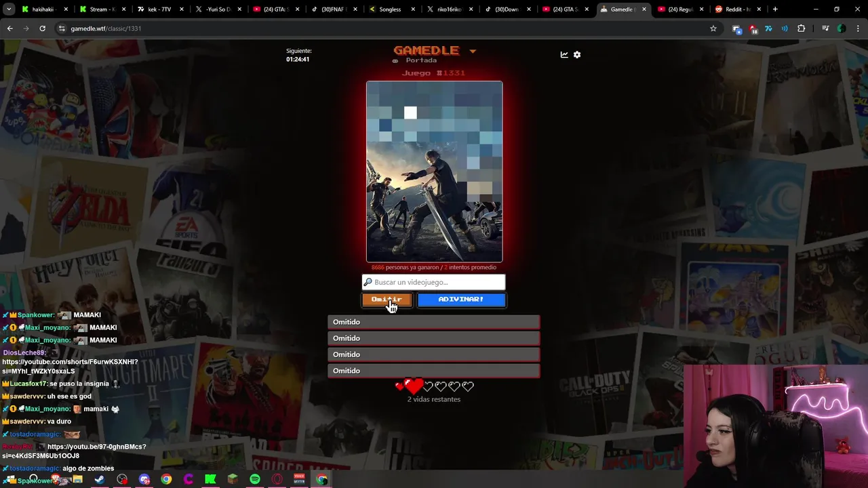868x488 pixels.
Task: Open the Gamedle statistics chart icon
Action: tap(564, 55)
